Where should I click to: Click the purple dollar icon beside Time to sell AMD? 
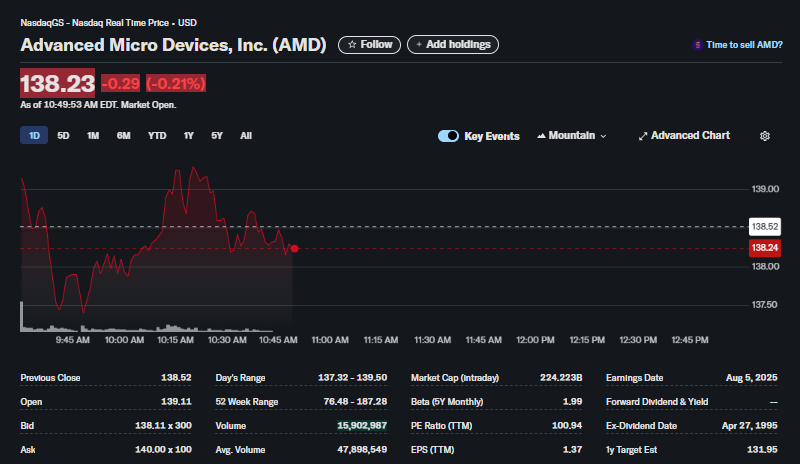pyautogui.click(x=697, y=45)
